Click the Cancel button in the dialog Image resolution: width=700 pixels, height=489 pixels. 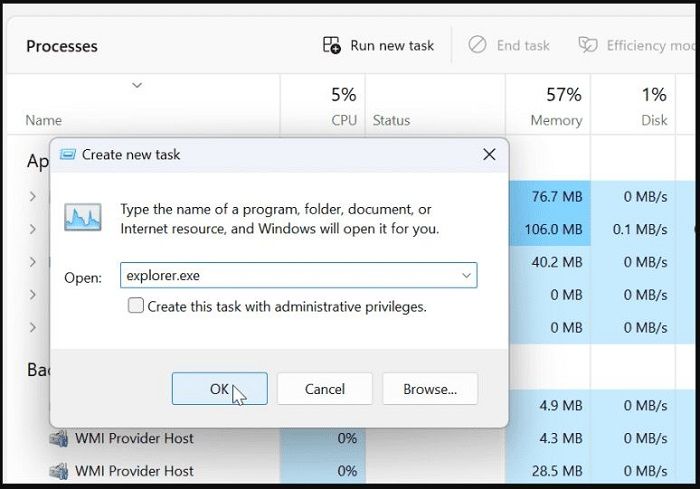pyautogui.click(x=324, y=389)
